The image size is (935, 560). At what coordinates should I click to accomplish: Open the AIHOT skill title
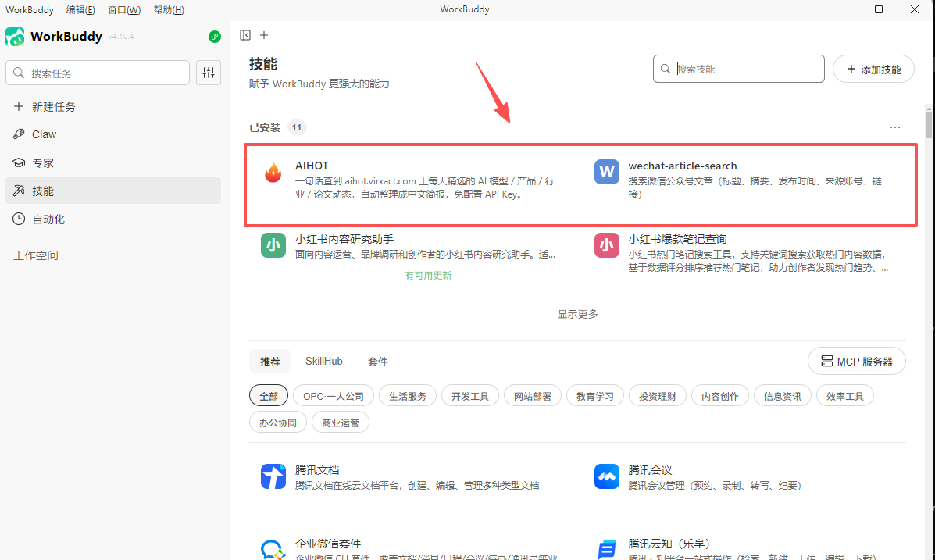tap(312, 166)
